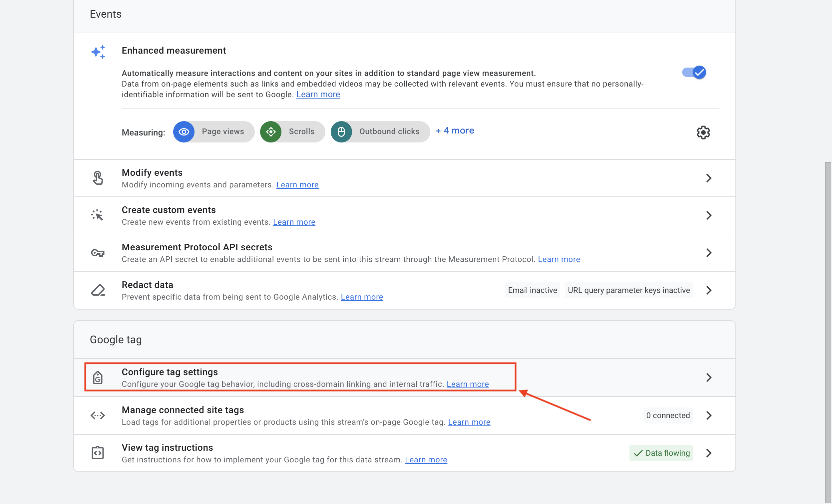Turn off the Enhanced measurement toggle
The height and width of the screenshot is (504, 832).
tap(694, 72)
